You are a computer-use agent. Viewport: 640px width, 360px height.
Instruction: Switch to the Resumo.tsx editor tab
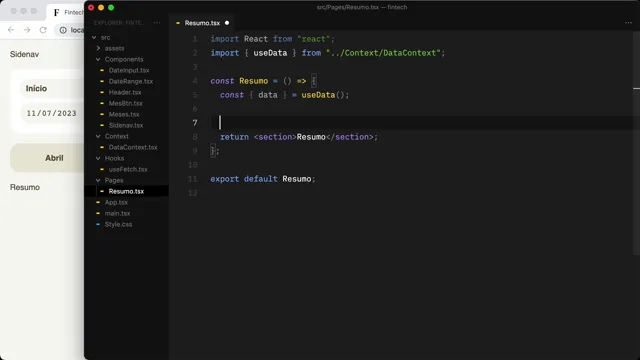[202, 23]
